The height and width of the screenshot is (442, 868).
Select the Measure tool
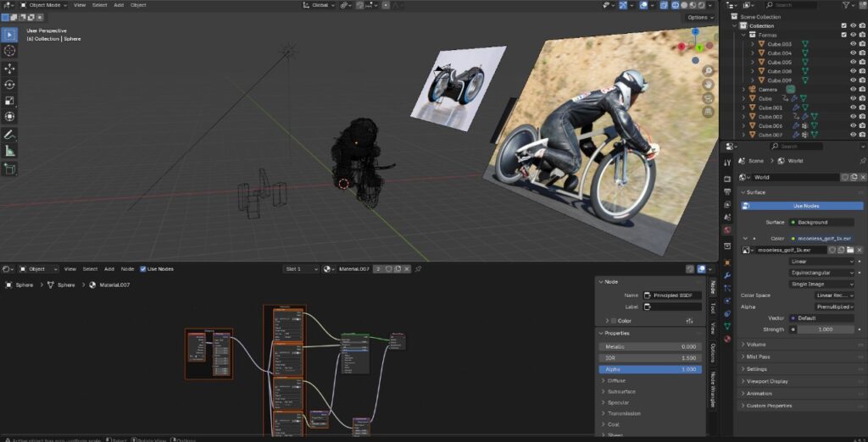tap(9, 151)
